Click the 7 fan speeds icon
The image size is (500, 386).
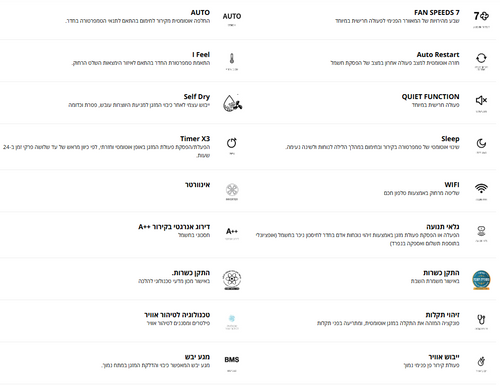pos(481,16)
